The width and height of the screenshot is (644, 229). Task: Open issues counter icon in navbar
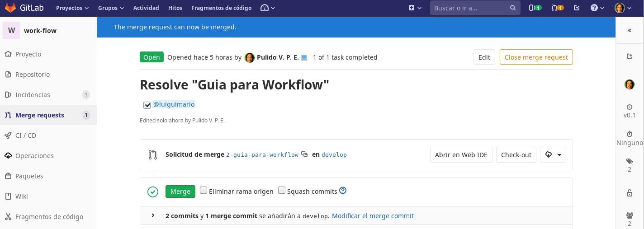535,8
